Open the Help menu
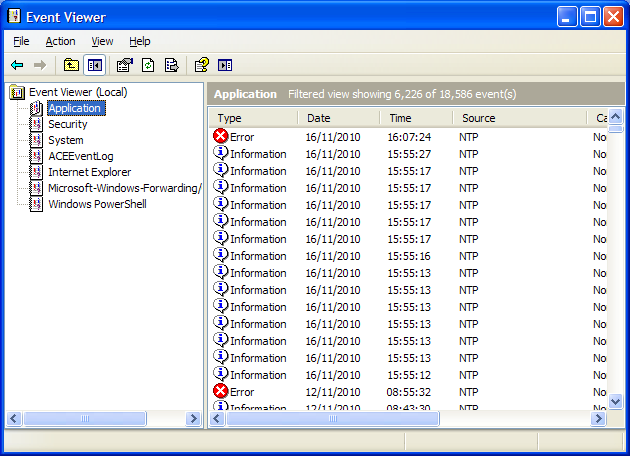 click(x=140, y=41)
